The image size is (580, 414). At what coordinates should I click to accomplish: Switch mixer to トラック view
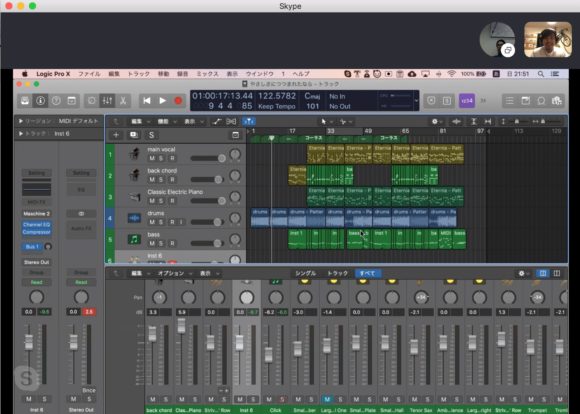pyautogui.click(x=338, y=273)
